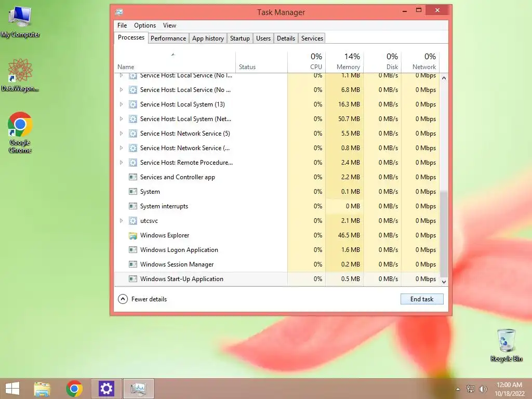This screenshot has height=399, width=532.
Task: Switch to the App history tab
Action: pyautogui.click(x=208, y=38)
